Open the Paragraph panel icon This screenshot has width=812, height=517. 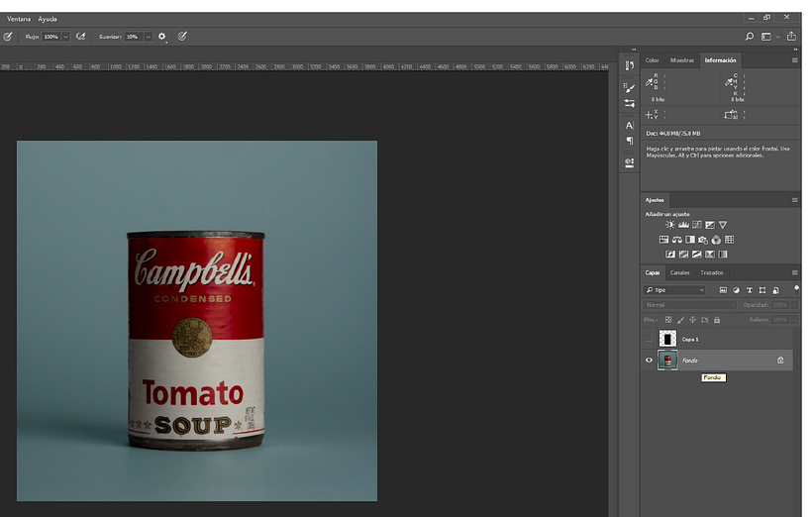pos(629,141)
